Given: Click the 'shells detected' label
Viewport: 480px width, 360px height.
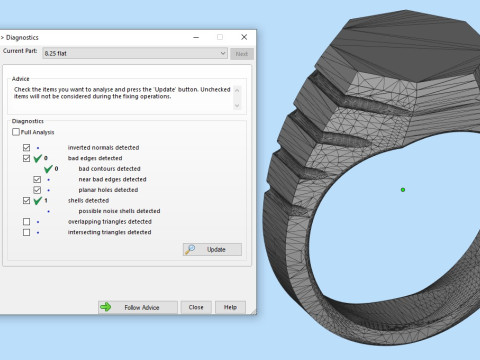Looking at the screenshot, I should [x=88, y=200].
